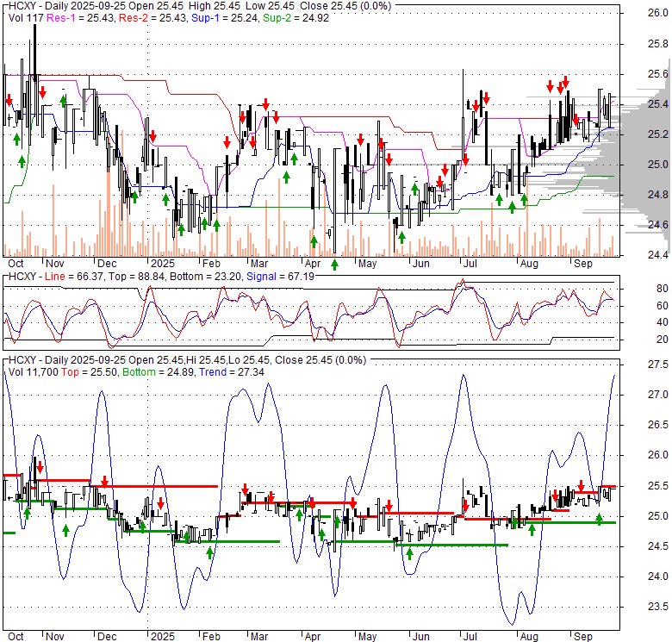Click the Dec label on top chart's time axis
The width and height of the screenshot is (672, 642).
tap(107, 264)
